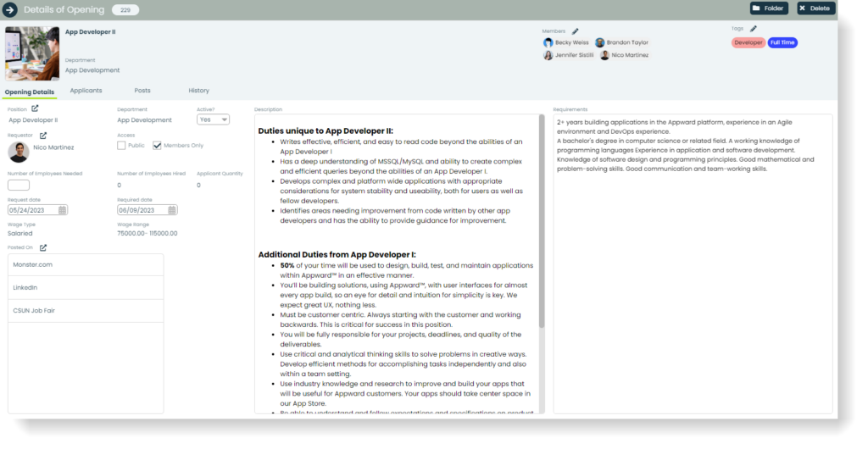Click the Developer tag
This screenshot has height=449, width=868.
click(x=748, y=42)
